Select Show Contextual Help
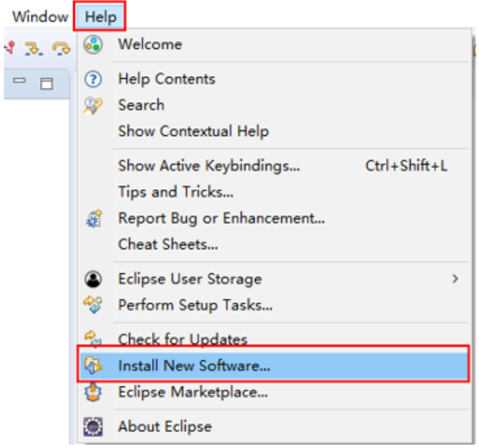The height and width of the screenshot is (448, 479). click(193, 131)
